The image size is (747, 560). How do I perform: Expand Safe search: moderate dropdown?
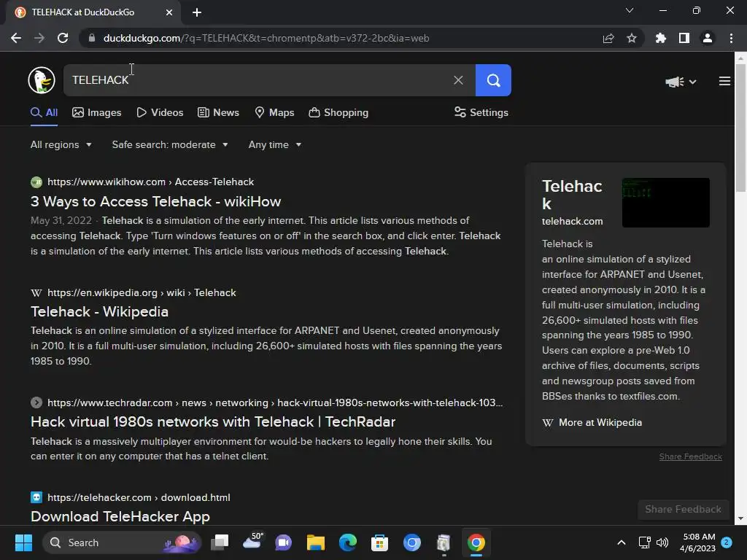[x=170, y=145]
